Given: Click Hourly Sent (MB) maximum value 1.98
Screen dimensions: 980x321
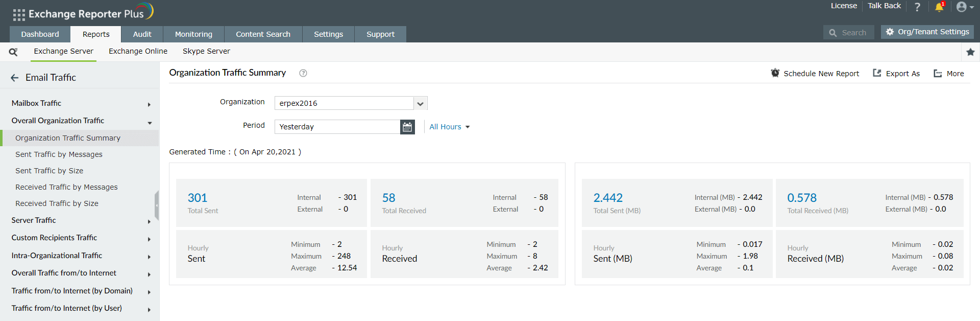Looking at the screenshot, I should pyautogui.click(x=750, y=256).
